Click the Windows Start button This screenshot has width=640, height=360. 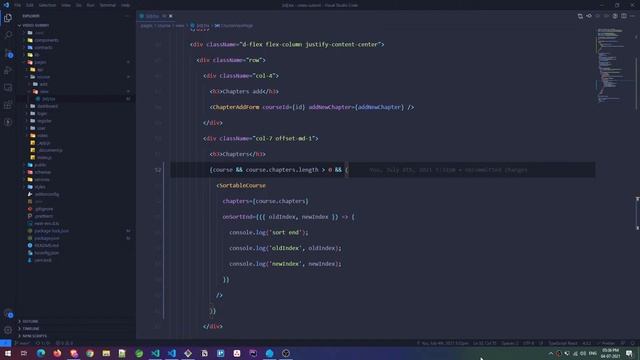(8, 353)
